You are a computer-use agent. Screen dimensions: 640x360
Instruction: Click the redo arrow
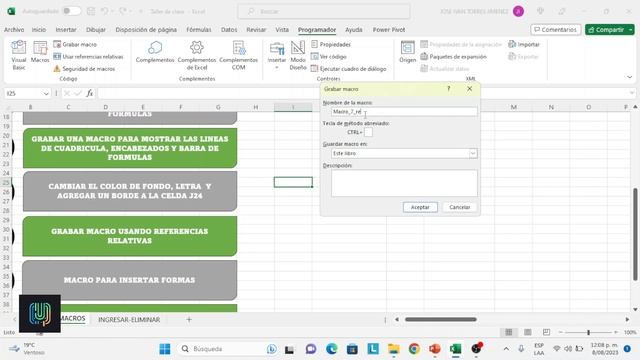point(122,11)
